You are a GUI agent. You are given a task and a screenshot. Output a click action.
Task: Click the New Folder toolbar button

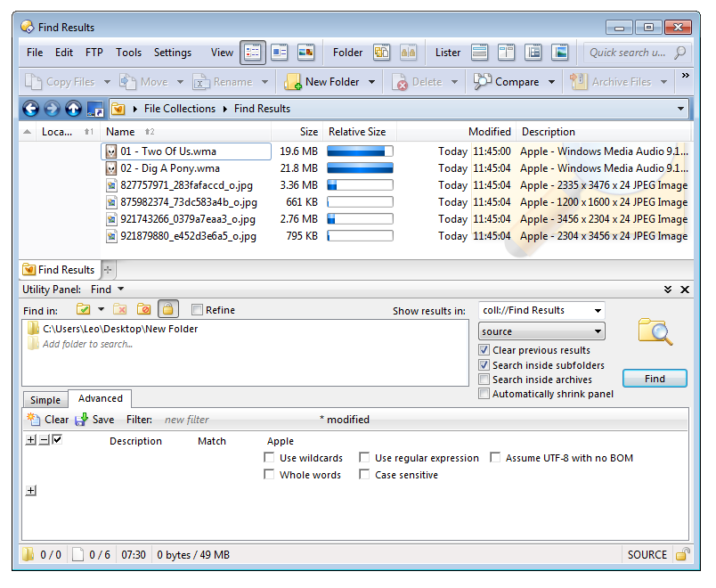point(322,82)
